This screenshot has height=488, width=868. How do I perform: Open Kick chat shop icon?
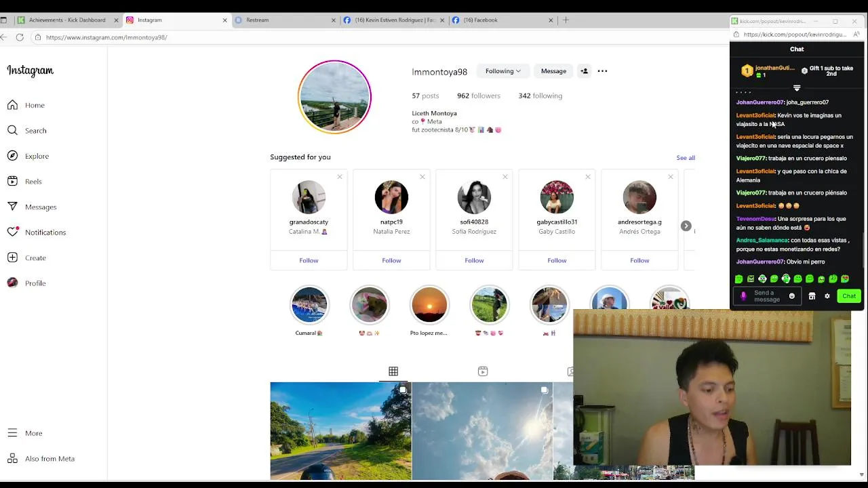(812, 296)
